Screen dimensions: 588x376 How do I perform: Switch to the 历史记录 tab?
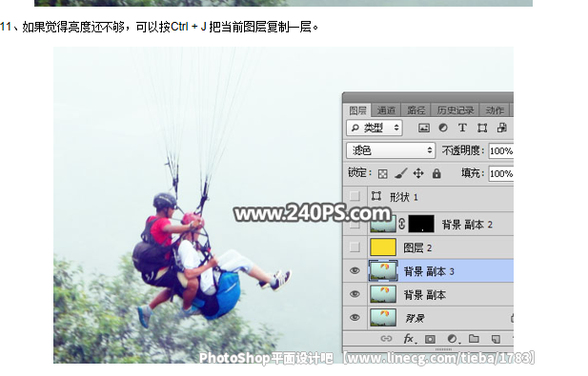pyautogui.click(x=456, y=110)
